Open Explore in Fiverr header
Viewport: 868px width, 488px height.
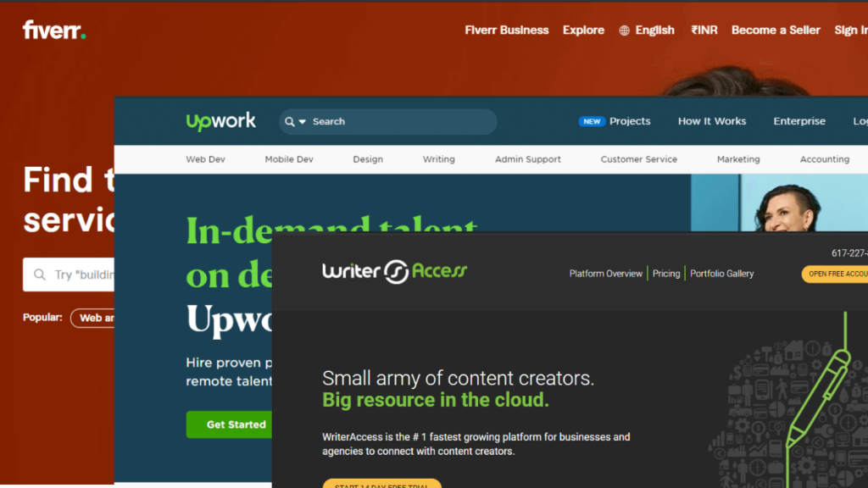click(x=583, y=30)
